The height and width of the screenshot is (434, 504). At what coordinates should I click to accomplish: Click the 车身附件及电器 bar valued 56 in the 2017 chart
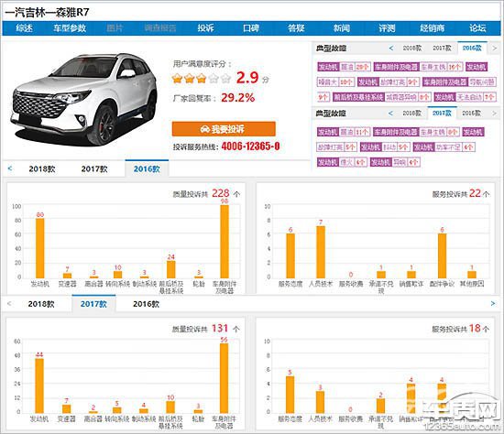click(224, 378)
